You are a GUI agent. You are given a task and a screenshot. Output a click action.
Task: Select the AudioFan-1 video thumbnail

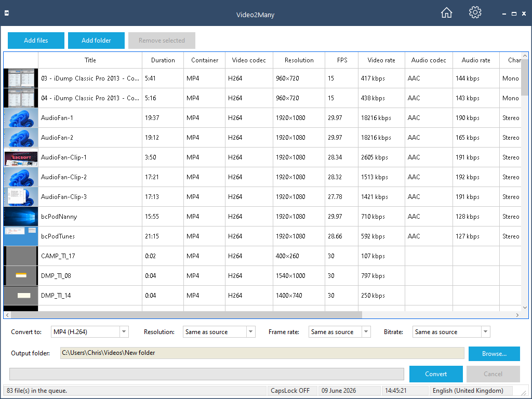(21, 118)
